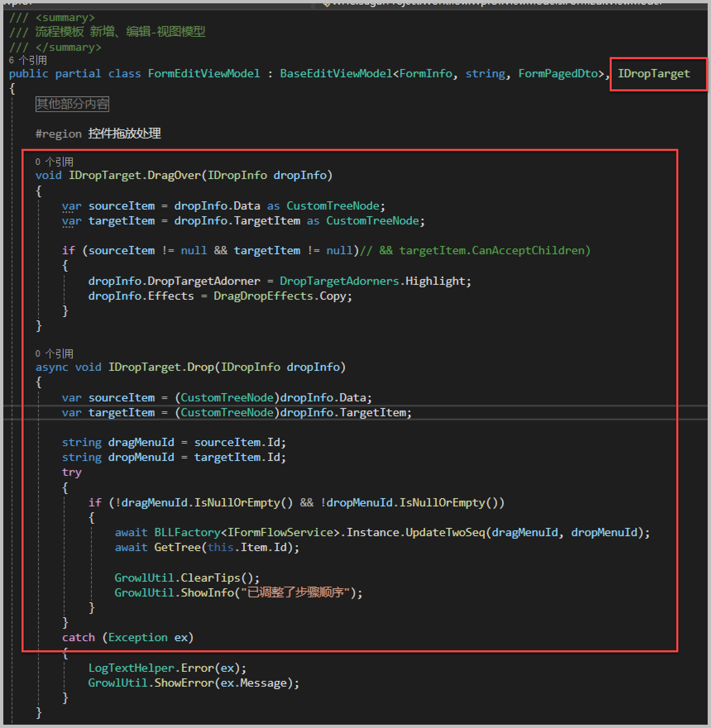The image size is (711, 728).
Task: Click IDropTarget at end of class declaration
Action: [x=654, y=74]
